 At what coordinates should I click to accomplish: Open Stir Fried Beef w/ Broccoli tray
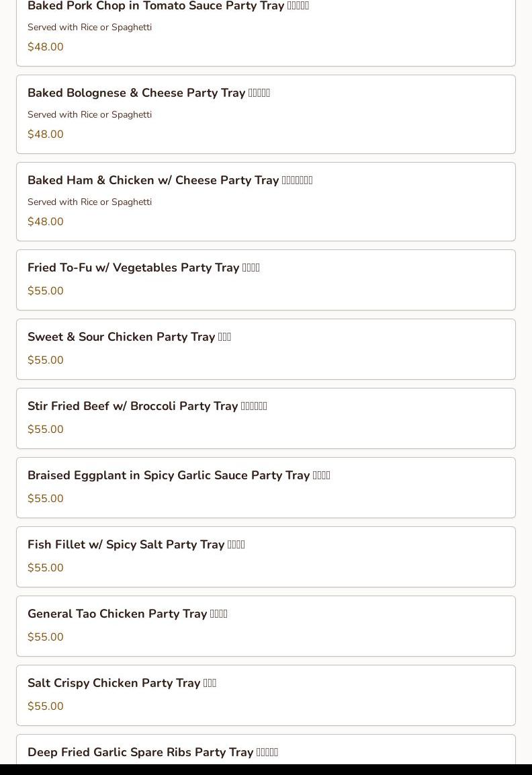(x=265, y=418)
